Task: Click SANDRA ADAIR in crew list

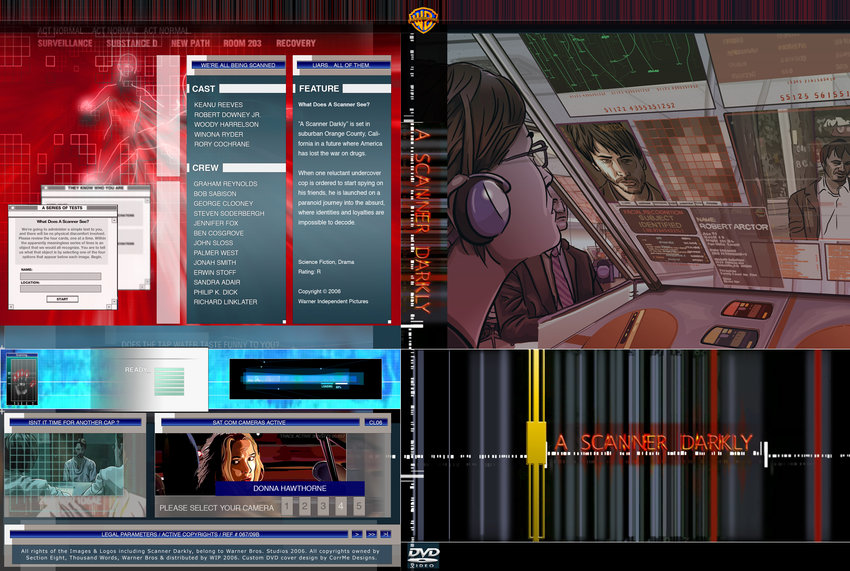Action: (217, 282)
